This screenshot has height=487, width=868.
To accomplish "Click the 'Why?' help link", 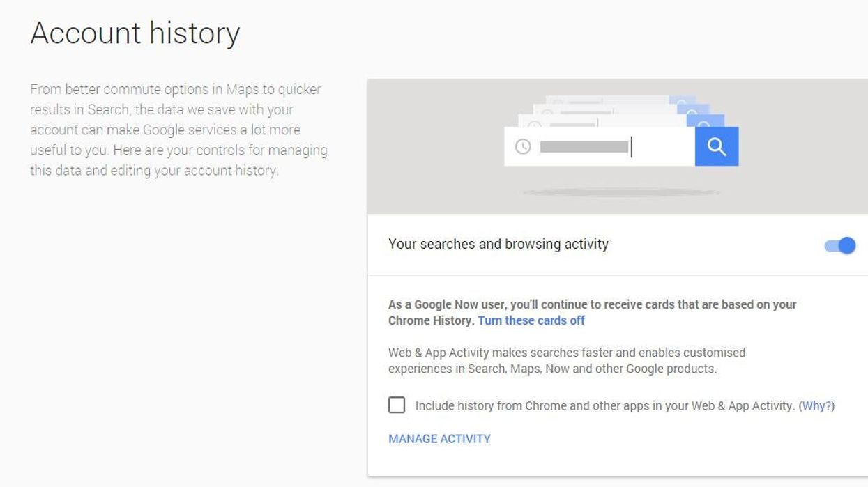I will pos(816,405).
